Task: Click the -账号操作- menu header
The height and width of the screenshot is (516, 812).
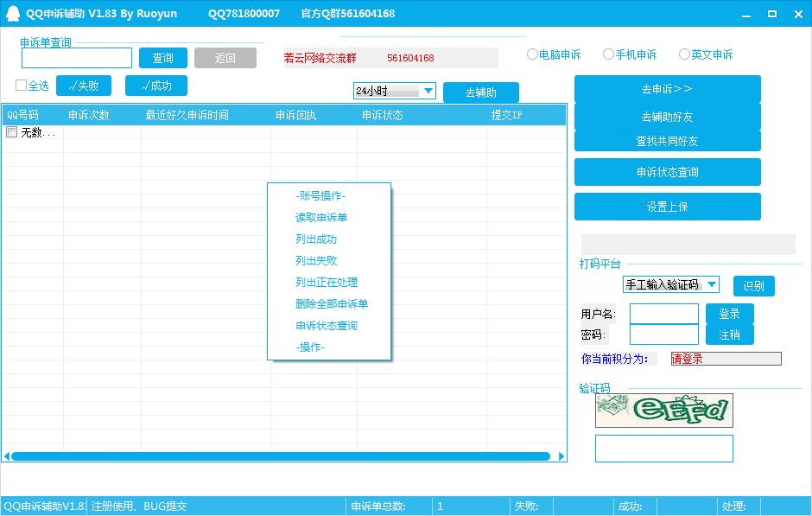Action: pos(320,196)
